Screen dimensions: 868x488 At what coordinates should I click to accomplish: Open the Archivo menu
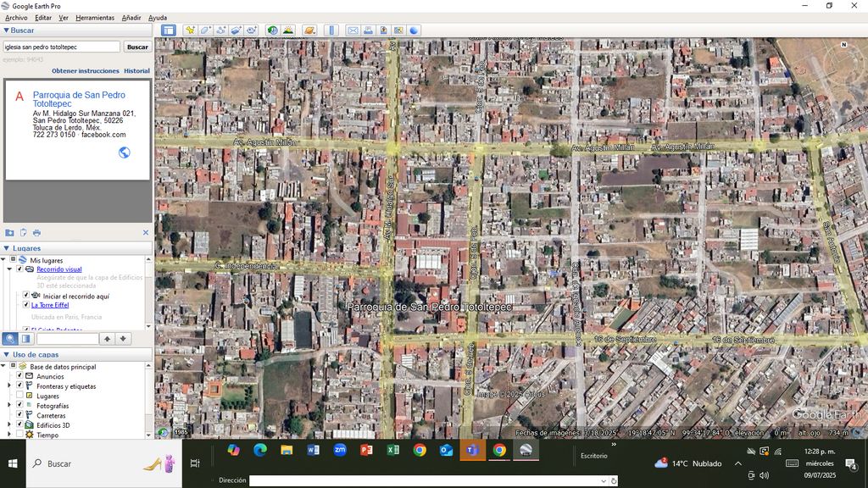pos(16,18)
